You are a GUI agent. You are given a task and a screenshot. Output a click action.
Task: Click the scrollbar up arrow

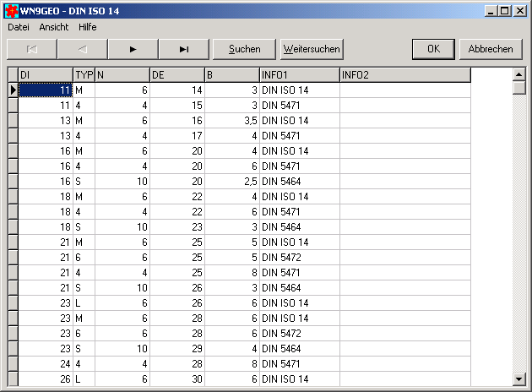[518, 74]
